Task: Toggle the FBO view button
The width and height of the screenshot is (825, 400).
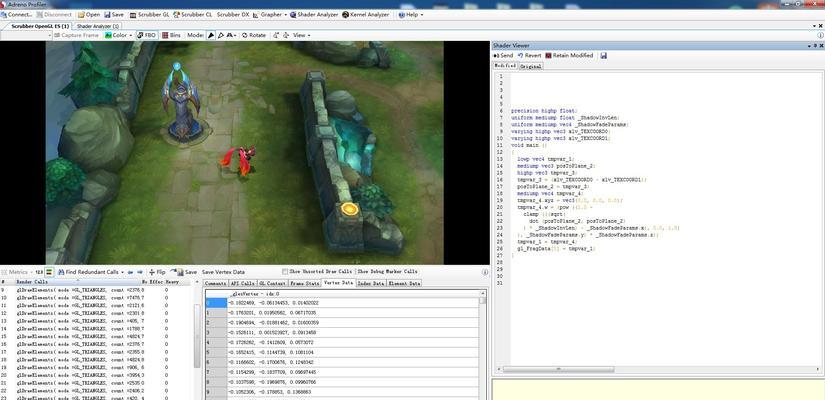Action: pos(147,35)
